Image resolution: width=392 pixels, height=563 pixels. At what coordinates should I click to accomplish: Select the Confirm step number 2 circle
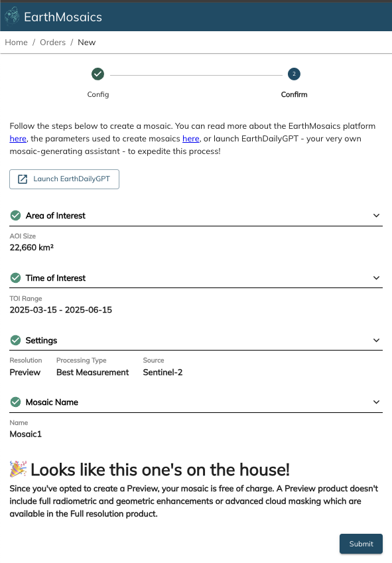(x=294, y=74)
